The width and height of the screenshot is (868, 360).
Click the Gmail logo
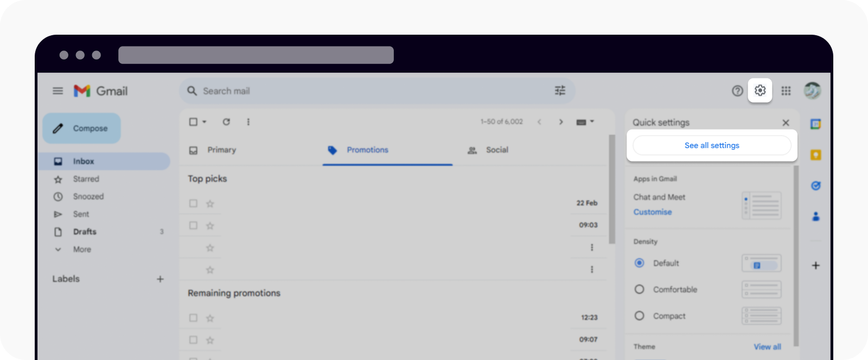pyautogui.click(x=101, y=91)
